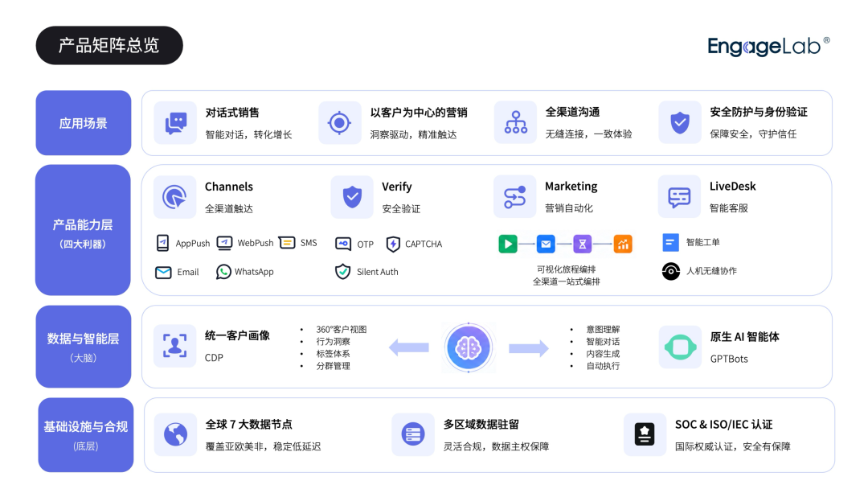Select the 数据与智能层 layer label
Viewport: 868px width, 489px height.
click(84, 347)
